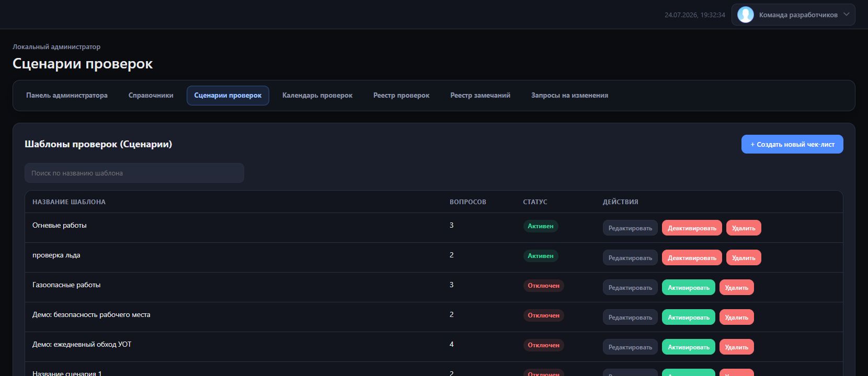Delete Демо: безопасность рабочего места template
The height and width of the screenshot is (376, 868).
coord(737,318)
